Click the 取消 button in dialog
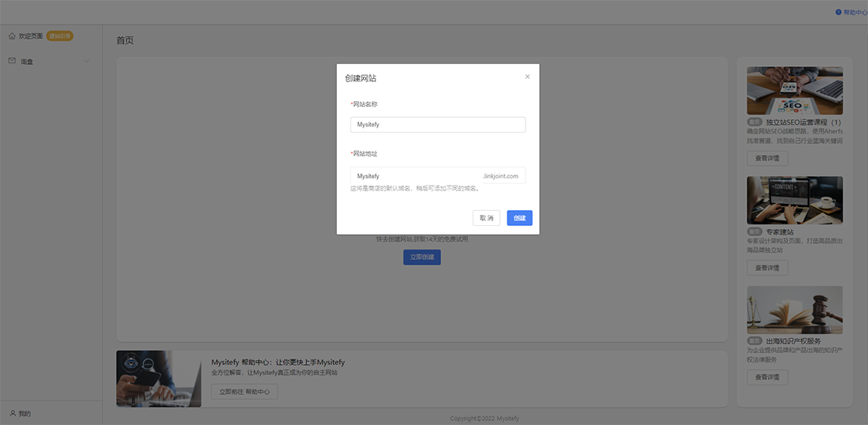Viewport: 868px width, 425px height. [x=487, y=218]
